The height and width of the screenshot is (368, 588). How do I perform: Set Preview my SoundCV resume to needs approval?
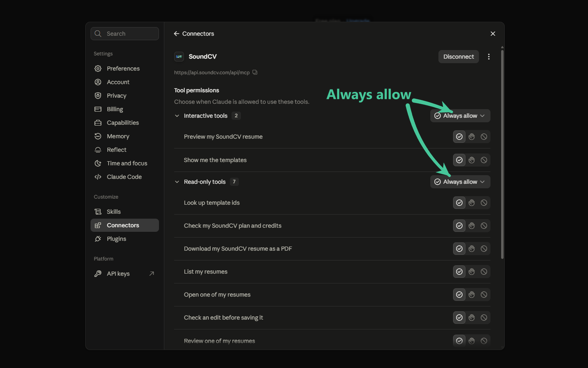tap(472, 137)
